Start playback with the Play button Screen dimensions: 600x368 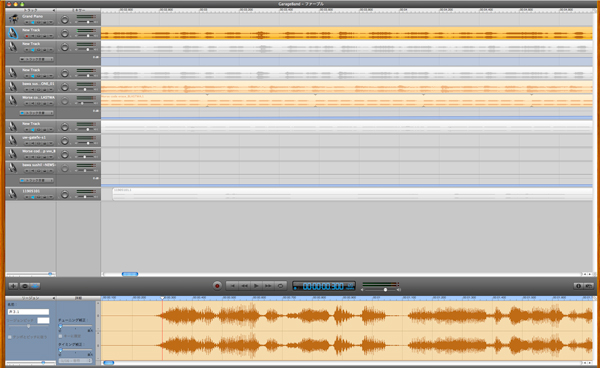coord(256,286)
